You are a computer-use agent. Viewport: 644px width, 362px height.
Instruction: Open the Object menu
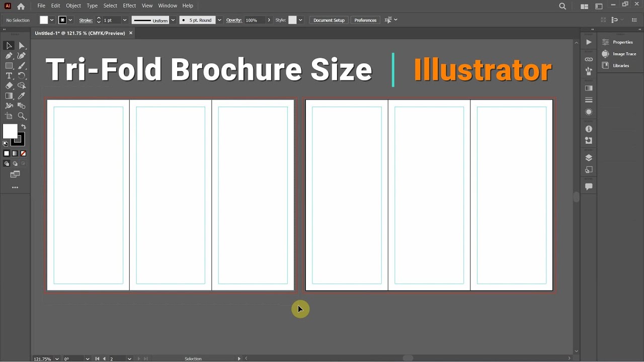tap(73, 6)
